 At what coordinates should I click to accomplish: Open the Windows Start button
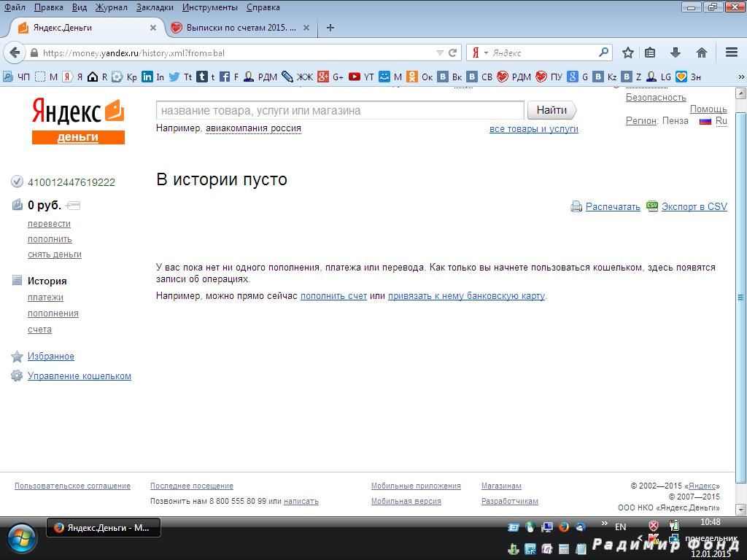click(20, 539)
